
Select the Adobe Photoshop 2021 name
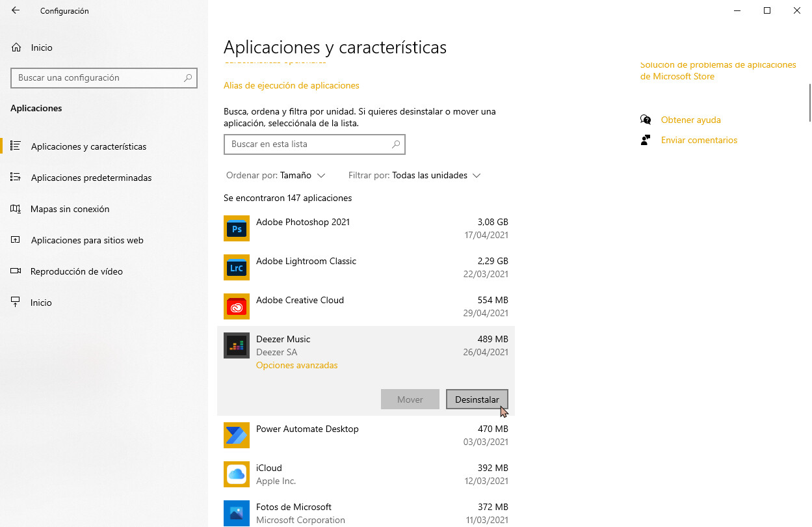(303, 222)
